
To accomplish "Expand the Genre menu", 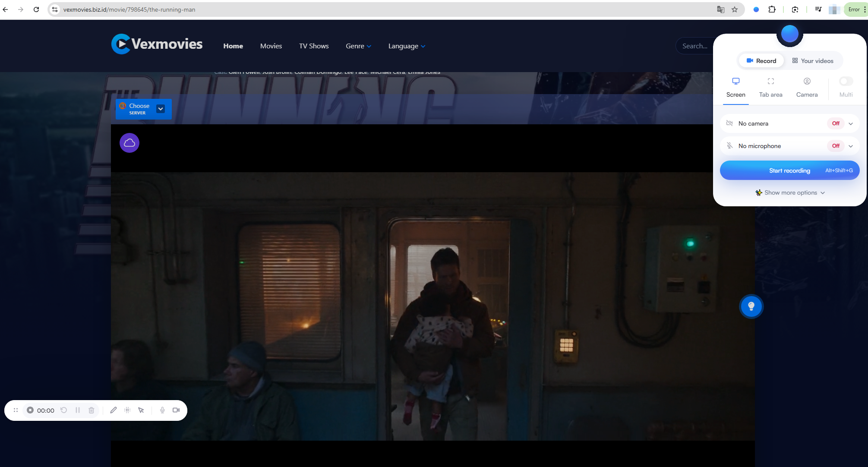I will [358, 46].
